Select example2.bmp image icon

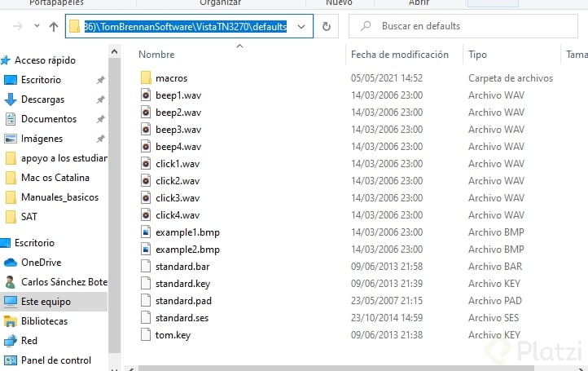(x=146, y=250)
